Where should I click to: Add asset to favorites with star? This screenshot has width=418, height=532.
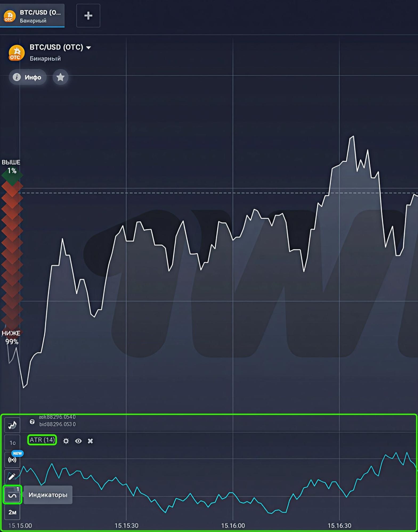tap(60, 77)
